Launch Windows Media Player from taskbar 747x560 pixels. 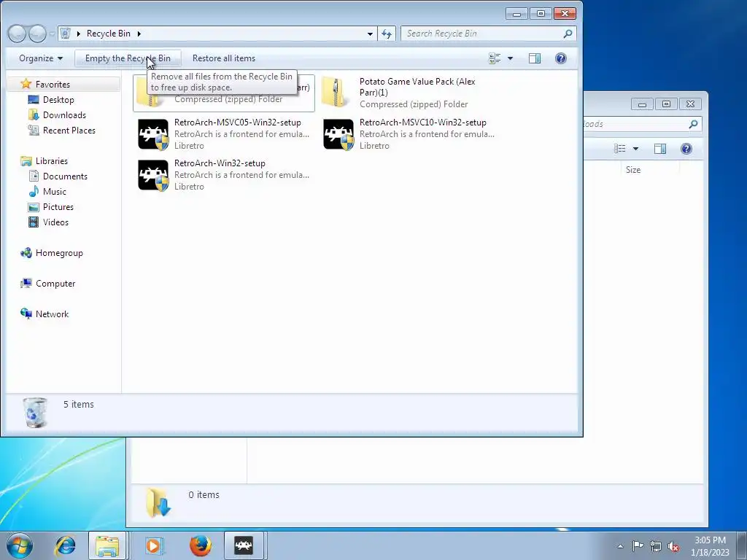pyautogui.click(x=153, y=545)
